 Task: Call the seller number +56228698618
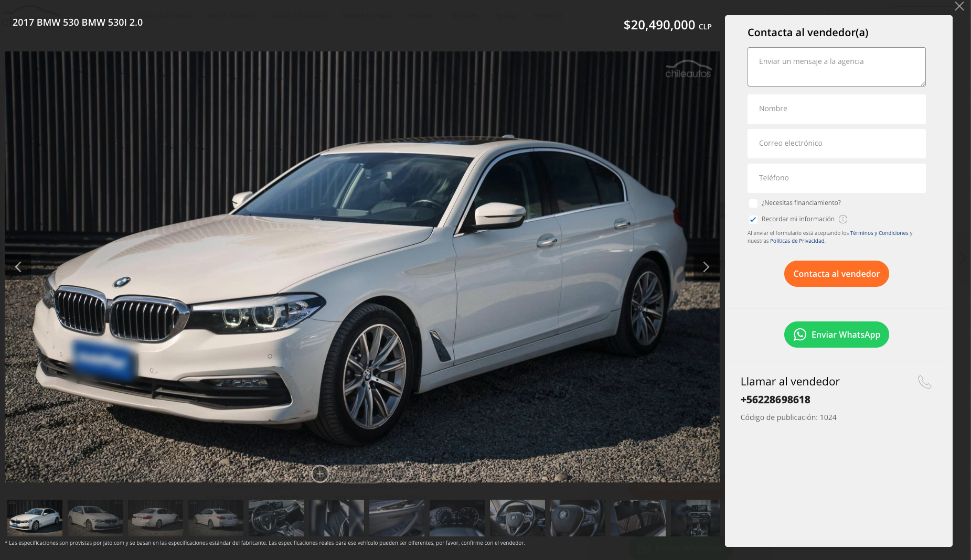click(x=775, y=400)
